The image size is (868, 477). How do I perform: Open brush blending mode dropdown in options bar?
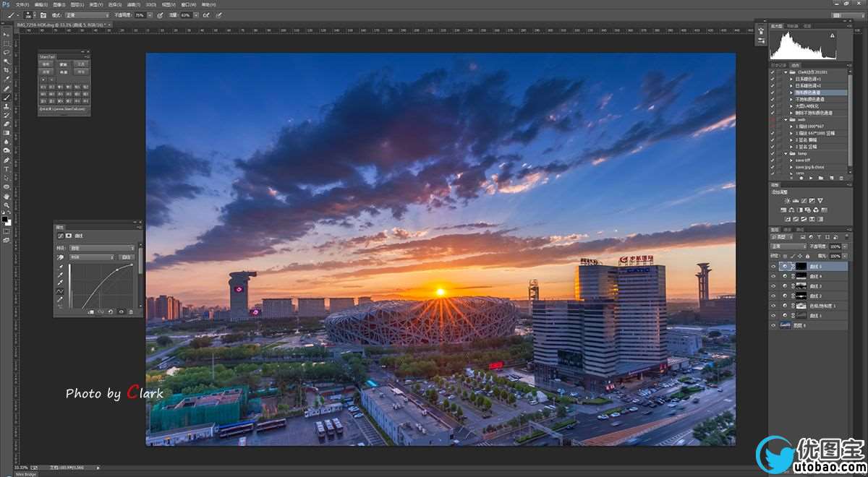pos(87,14)
